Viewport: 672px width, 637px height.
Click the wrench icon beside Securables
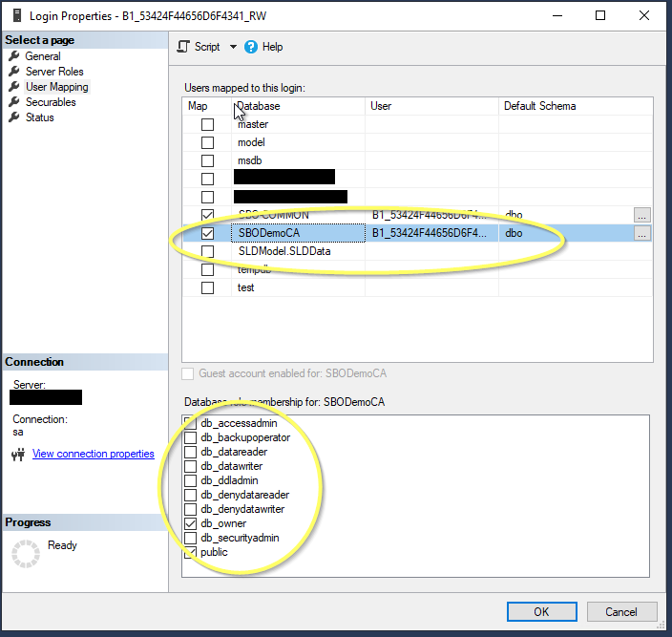tap(14, 102)
